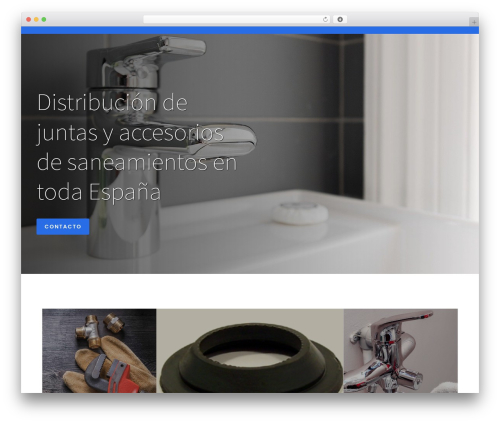Reload the page using the refresh icon
This screenshot has width=500, height=423.
(x=325, y=20)
